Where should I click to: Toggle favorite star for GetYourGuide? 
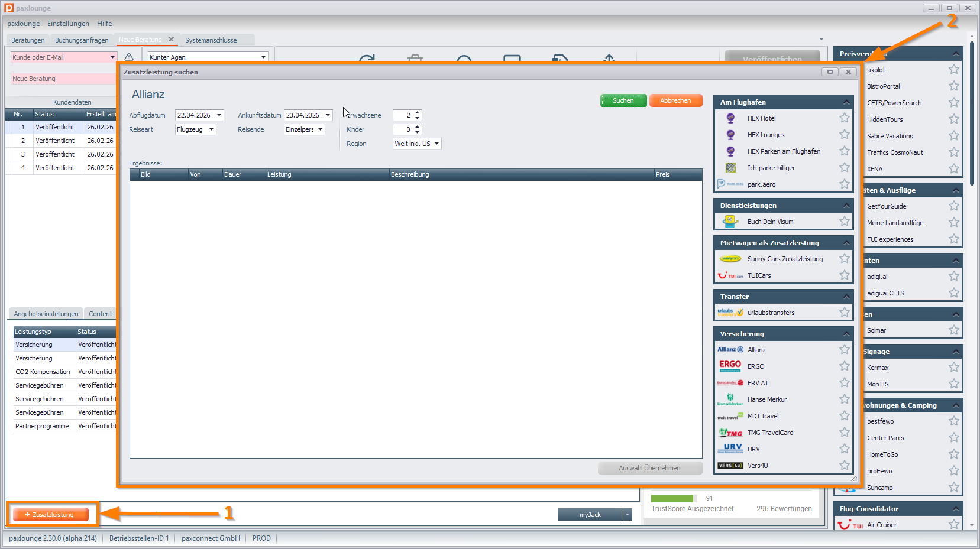point(953,206)
